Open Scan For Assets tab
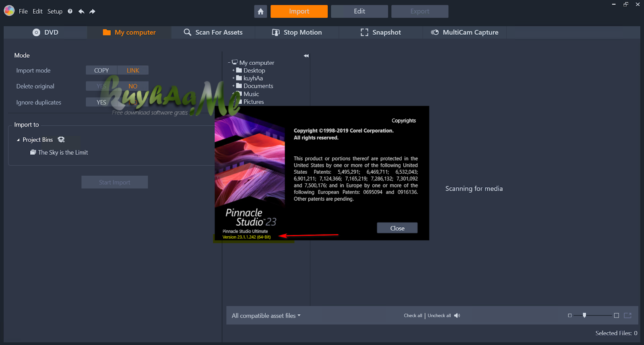644x345 pixels. (213, 32)
